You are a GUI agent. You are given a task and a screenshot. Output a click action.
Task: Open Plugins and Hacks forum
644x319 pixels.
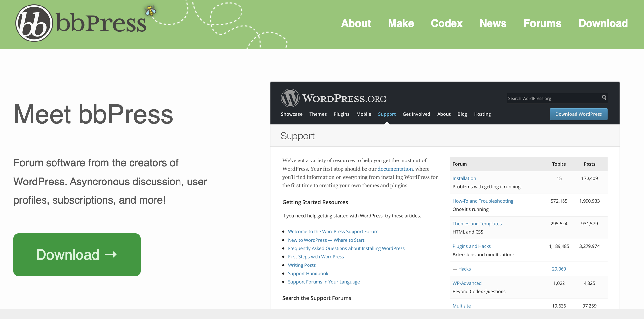[472, 246]
